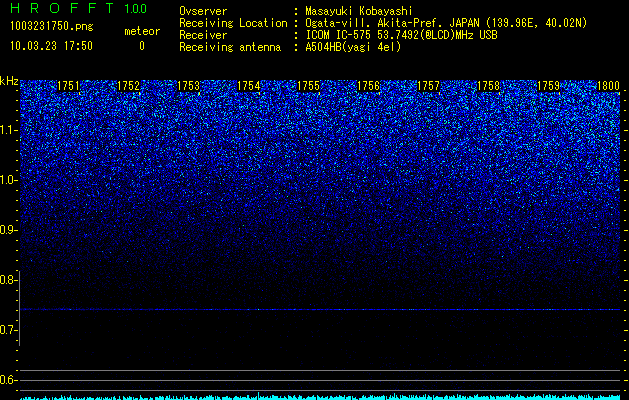Click the 1757 time marker
This screenshot has height=400, width=629.
428,86
